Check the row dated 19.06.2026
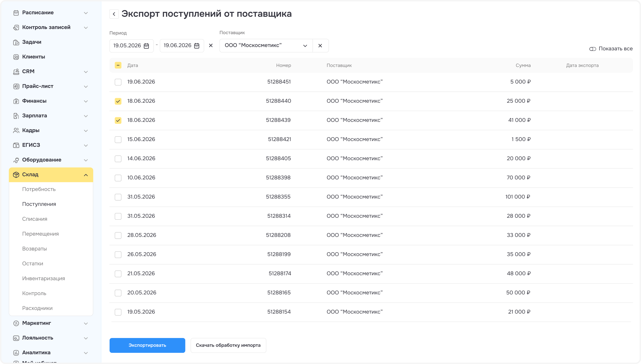641x364 pixels. [118, 82]
